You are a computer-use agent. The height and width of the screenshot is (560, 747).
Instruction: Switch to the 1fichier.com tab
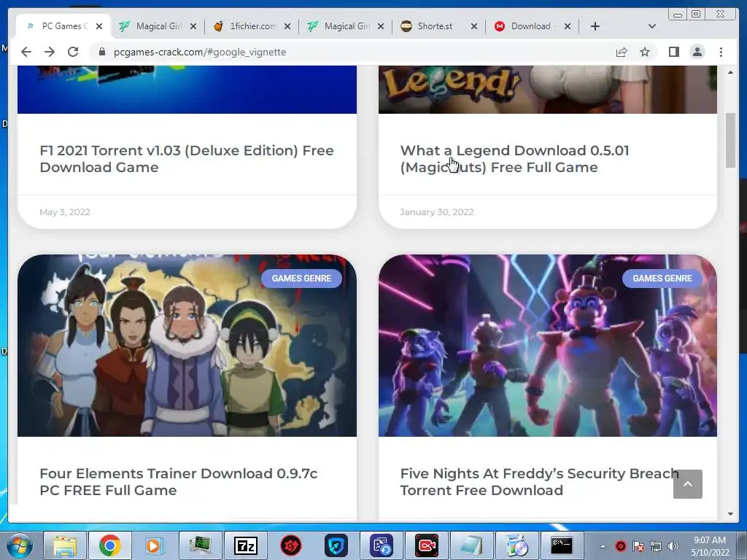pos(252,26)
